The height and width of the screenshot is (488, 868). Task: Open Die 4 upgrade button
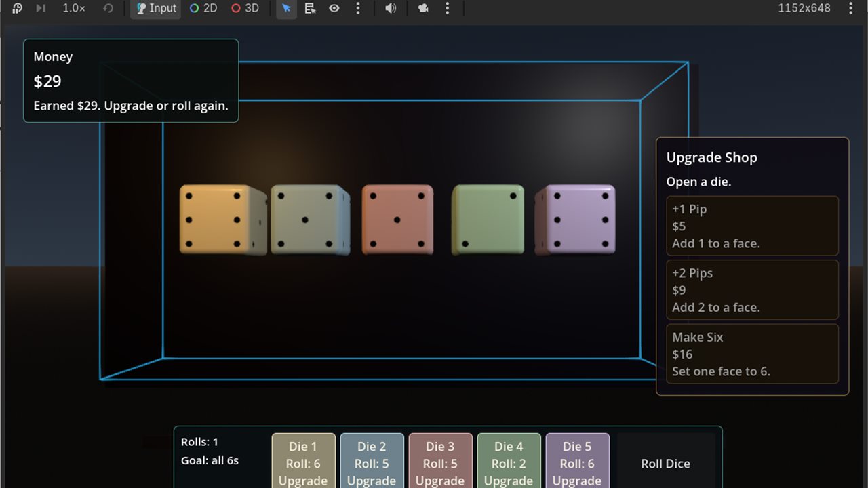pyautogui.click(x=509, y=461)
